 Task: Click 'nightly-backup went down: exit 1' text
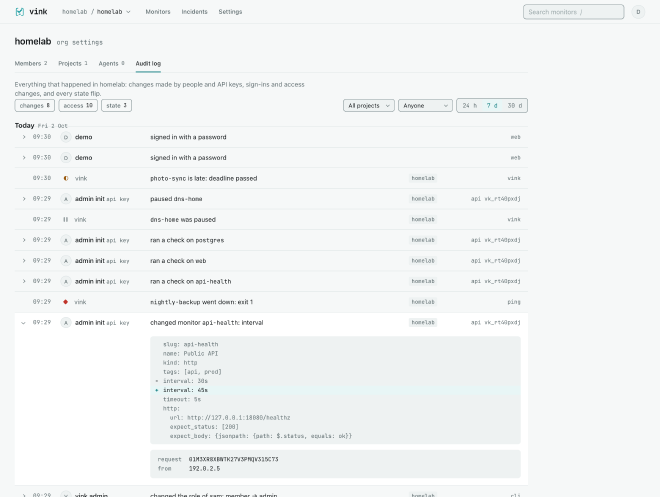click(x=202, y=302)
